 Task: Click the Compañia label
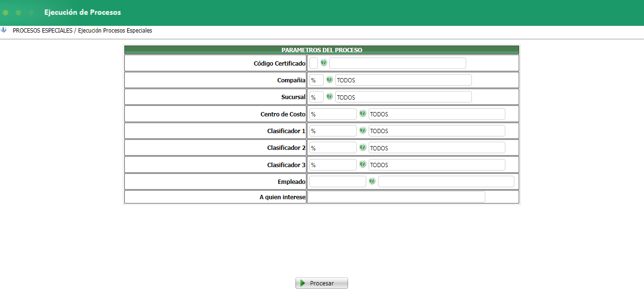[291, 80]
